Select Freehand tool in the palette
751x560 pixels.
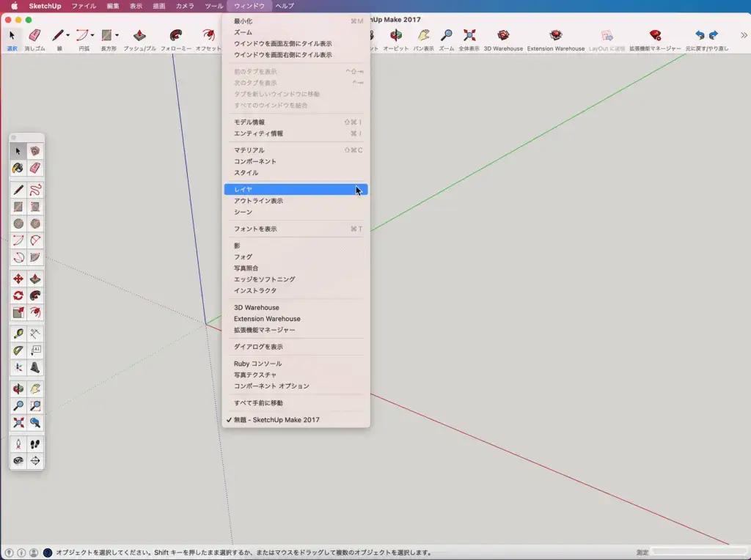35,190
